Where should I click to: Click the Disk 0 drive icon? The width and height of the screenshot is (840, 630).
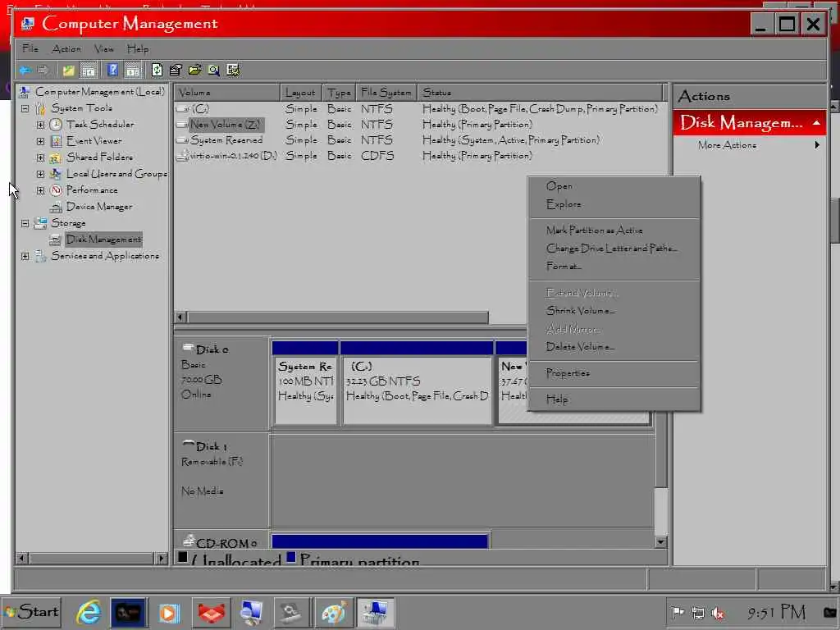click(x=188, y=348)
